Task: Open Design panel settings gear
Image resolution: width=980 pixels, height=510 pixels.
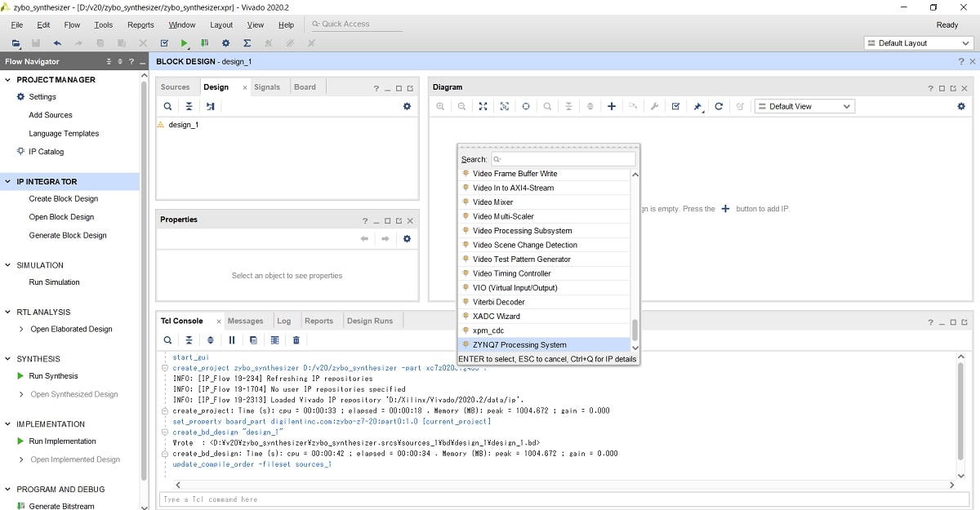Action: coord(407,106)
